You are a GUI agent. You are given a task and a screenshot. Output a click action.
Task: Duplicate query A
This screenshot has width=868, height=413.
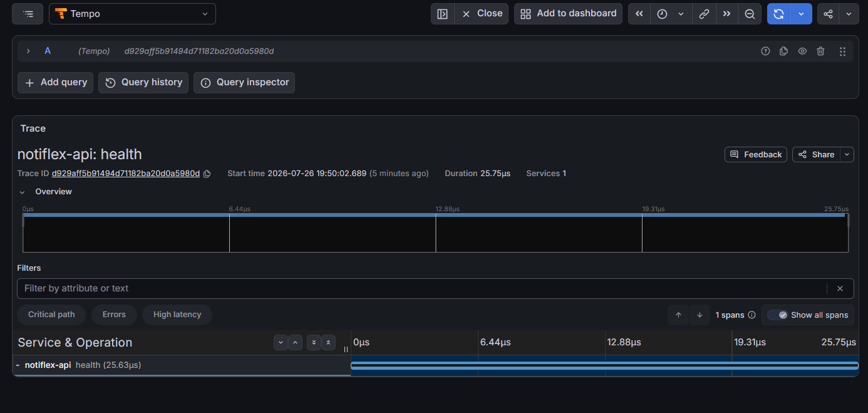[x=783, y=51]
